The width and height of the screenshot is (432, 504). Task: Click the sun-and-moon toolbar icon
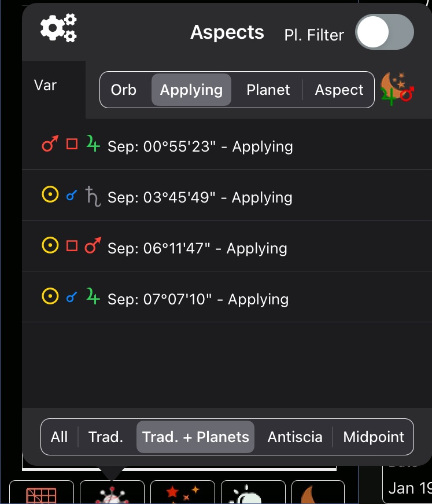point(253,494)
